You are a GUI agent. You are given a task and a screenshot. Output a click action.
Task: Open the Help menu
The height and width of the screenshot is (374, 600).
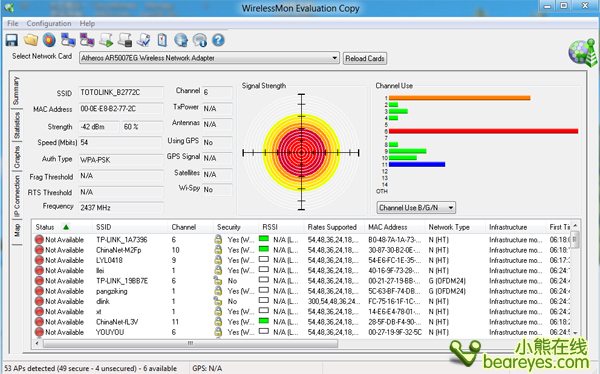click(x=87, y=23)
